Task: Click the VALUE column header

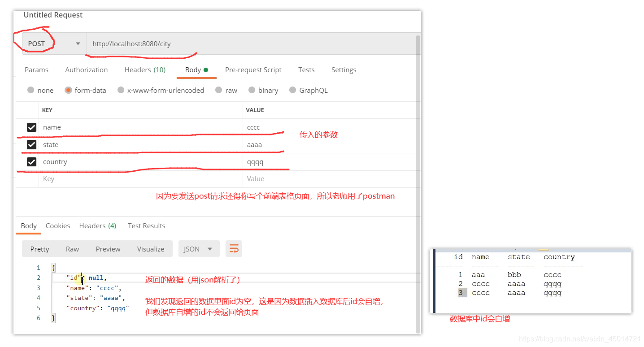Action: [x=256, y=110]
